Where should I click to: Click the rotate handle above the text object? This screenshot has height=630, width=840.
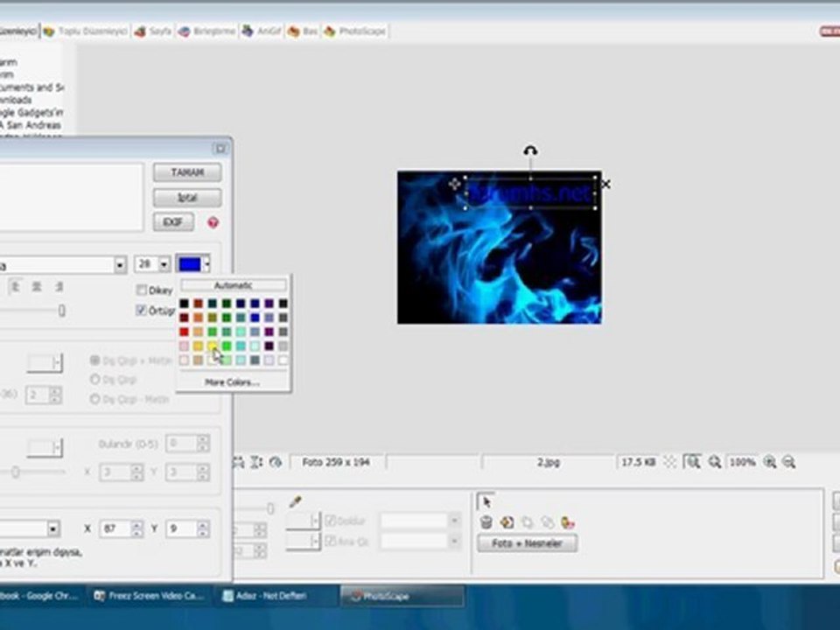(530, 151)
